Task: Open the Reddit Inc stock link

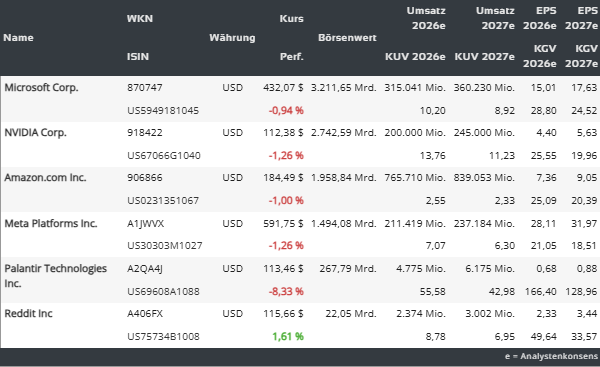Action: [x=28, y=313]
